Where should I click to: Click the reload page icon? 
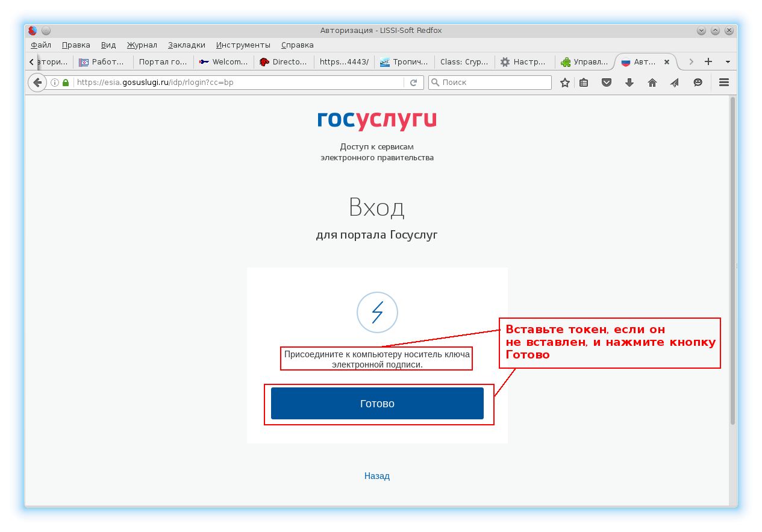(413, 83)
